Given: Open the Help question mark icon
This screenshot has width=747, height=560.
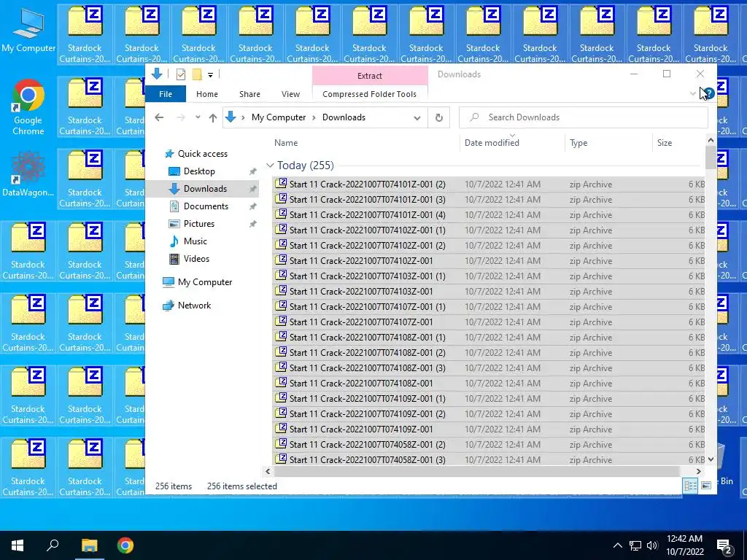Looking at the screenshot, I should point(708,93).
